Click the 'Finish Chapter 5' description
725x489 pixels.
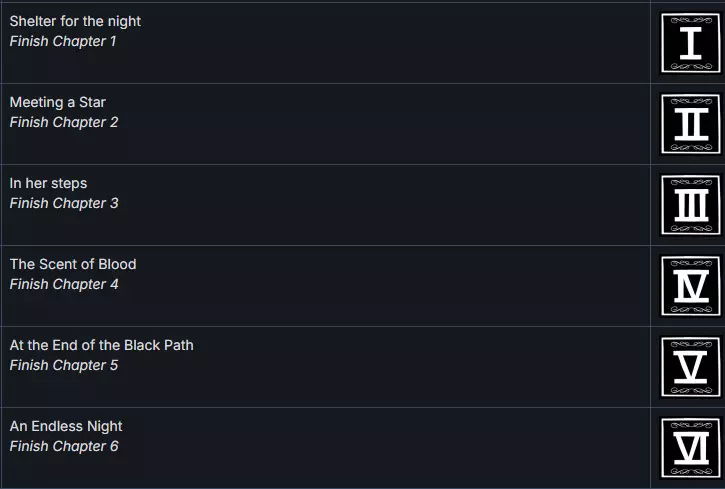pyautogui.click(x=64, y=365)
